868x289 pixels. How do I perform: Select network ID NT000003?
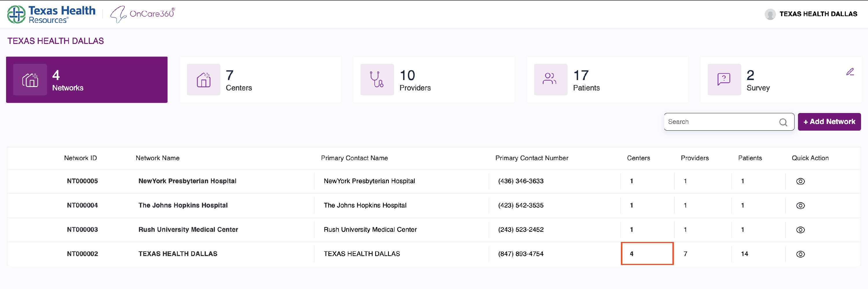(x=82, y=229)
